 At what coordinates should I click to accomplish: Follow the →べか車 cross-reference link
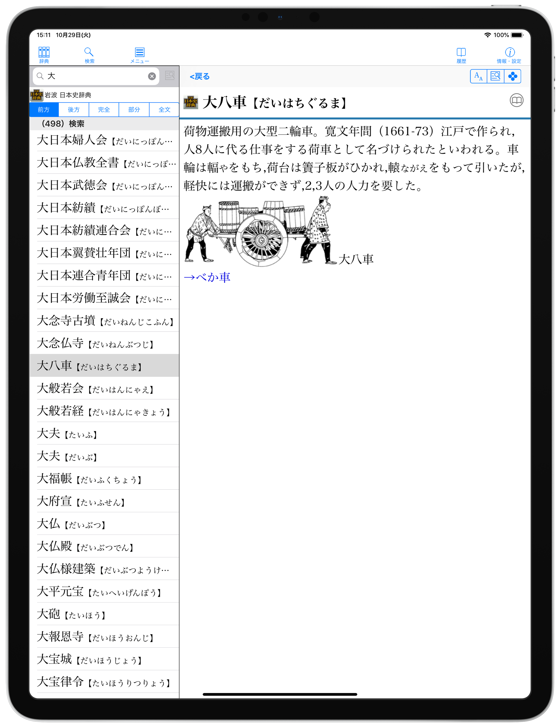click(x=207, y=277)
